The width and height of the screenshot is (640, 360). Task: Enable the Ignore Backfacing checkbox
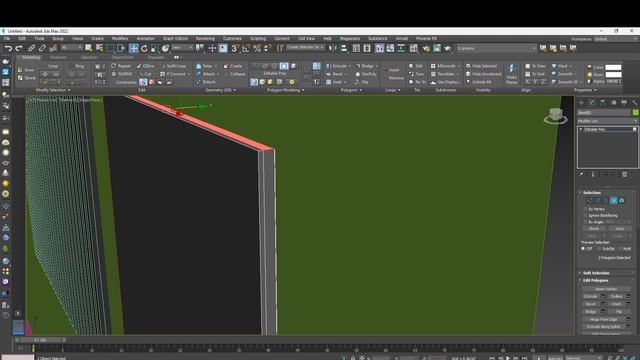[x=585, y=215]
